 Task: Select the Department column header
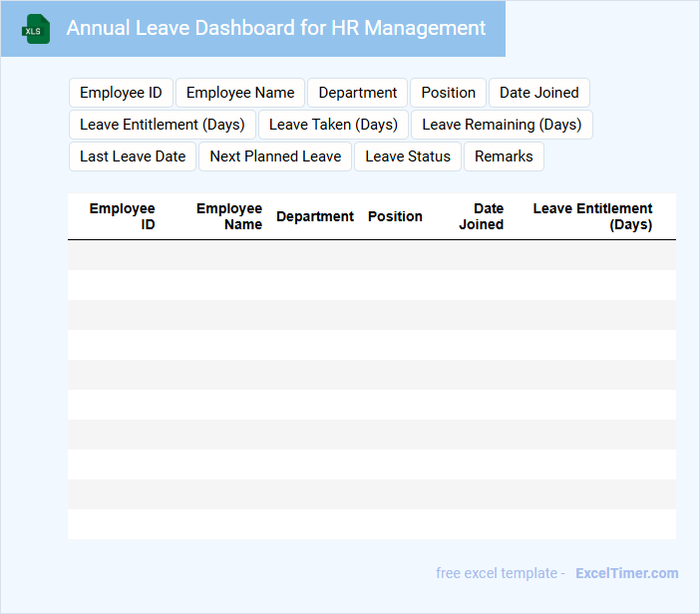tap(315, 216)
